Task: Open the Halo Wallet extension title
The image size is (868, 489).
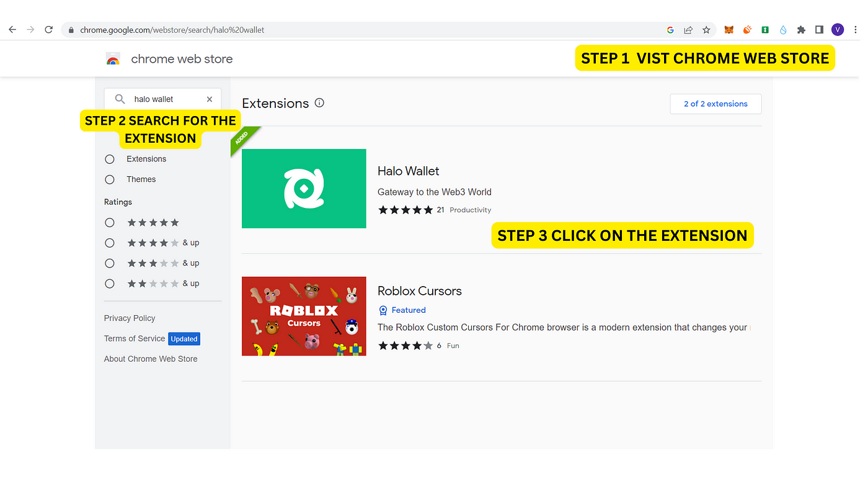Action: coord(408,171)
